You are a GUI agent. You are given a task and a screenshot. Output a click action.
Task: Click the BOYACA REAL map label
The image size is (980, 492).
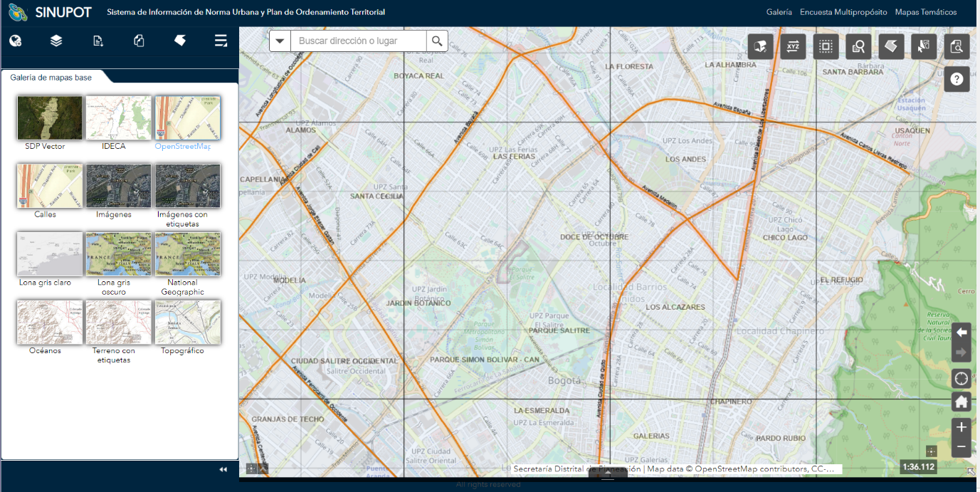click(418, 75)
